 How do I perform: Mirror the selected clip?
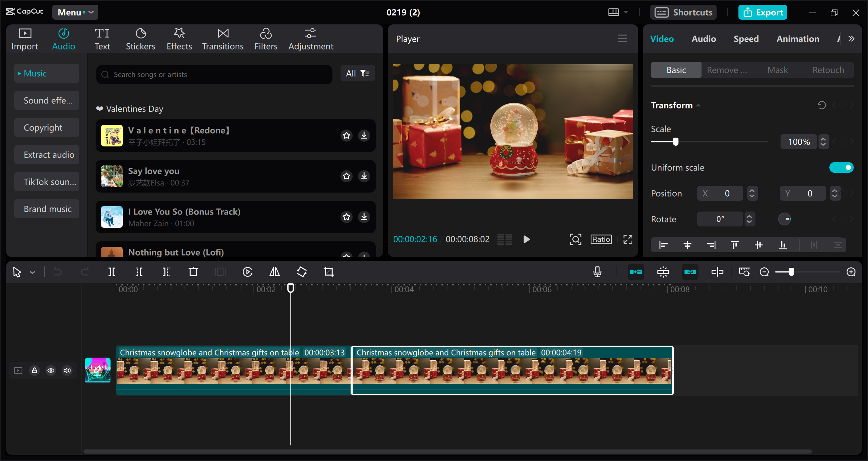[274, 272]
